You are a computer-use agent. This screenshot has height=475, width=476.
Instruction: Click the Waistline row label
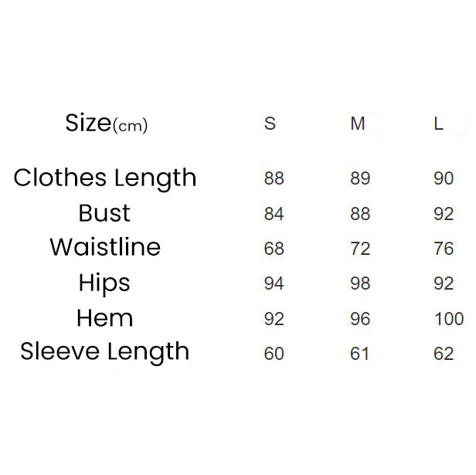(105, 248)
